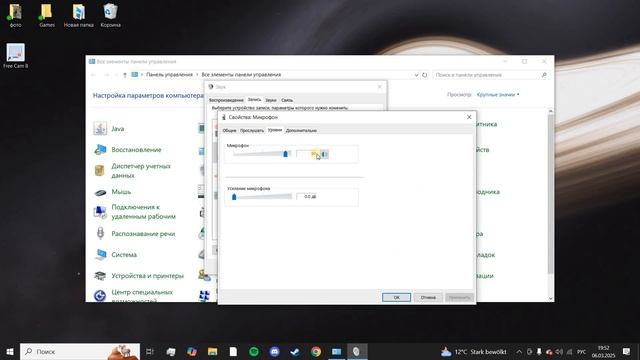Open Discord from the taskbar
Image resolution: width=640 pixels, height=360 pixels.
click(x=274, y=351)
